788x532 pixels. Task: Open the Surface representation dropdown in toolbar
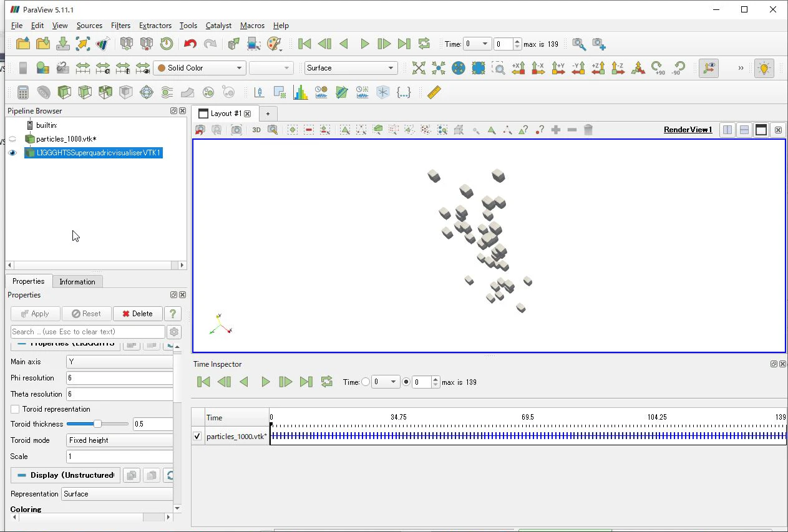click(x=351, y=68)
